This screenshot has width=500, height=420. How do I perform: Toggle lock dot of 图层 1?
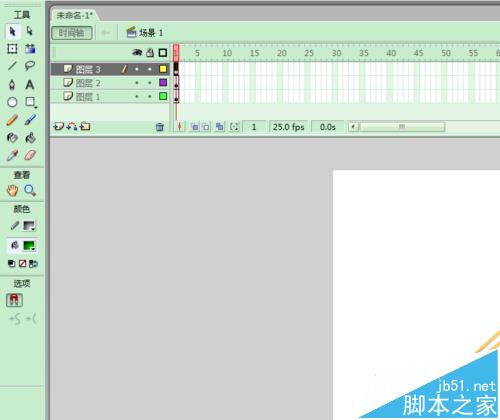tap(150, 96)
